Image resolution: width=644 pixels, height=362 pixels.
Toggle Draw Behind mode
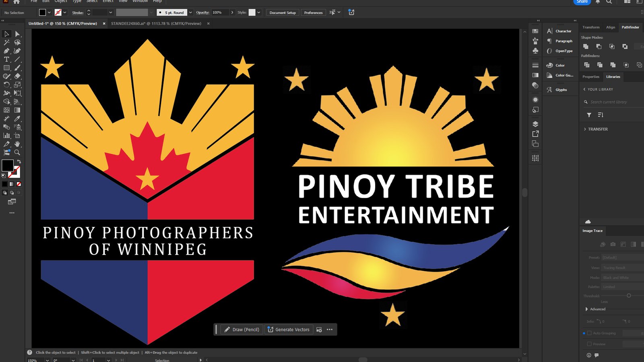12,193
